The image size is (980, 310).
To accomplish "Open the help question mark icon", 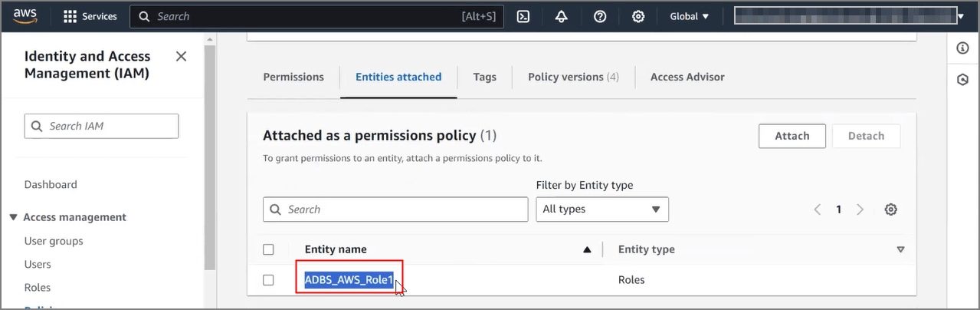I will 600,16.
